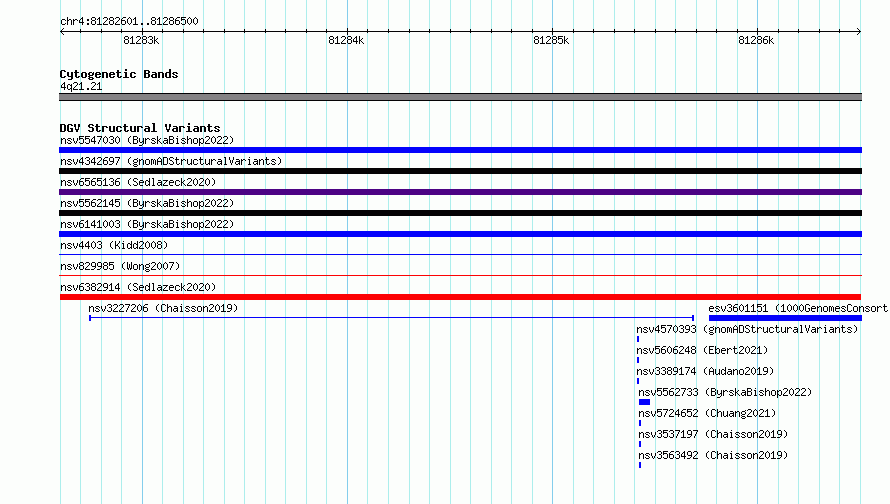
Task: Open the nsv6565136 (Sedlazeck2020) label
Action: point(138,182)
